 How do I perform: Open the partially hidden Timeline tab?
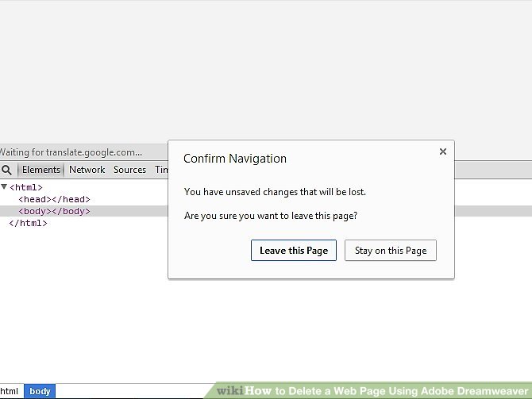[x=161, y=170]
